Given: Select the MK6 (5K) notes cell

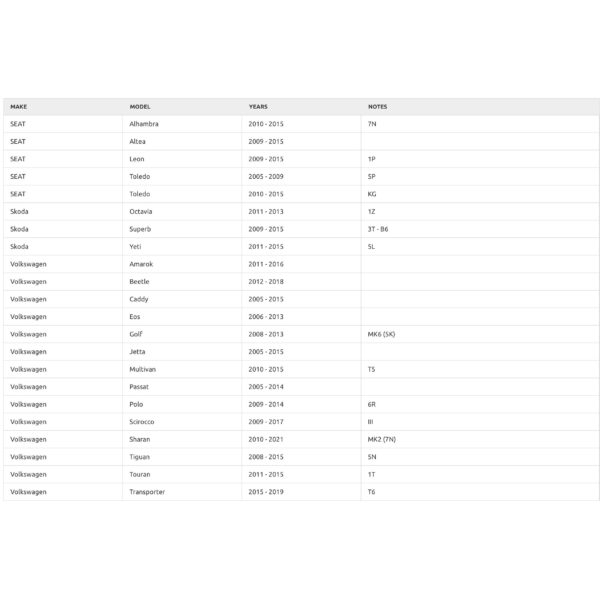Looking at the screenshot, I should (x=382, y=334).
